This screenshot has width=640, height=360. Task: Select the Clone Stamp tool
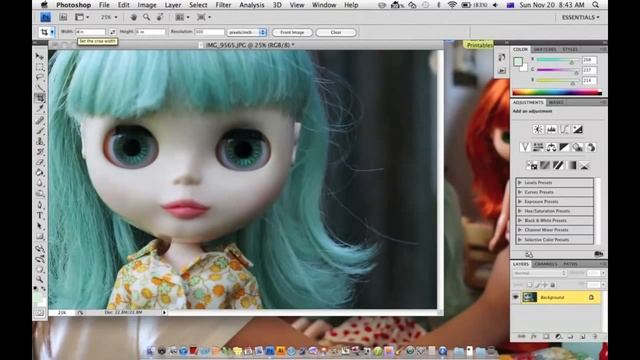[40, 141]
